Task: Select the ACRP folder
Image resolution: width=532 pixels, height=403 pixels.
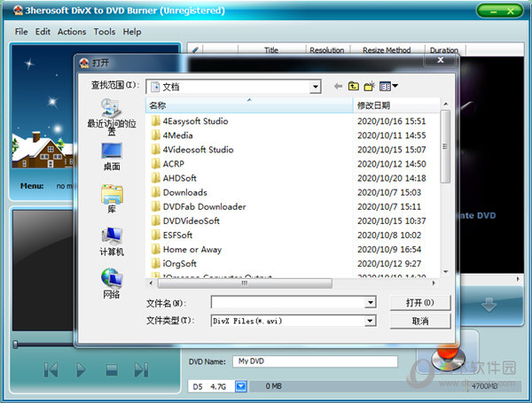Action: pyautogui.click(x=168, y=164)
